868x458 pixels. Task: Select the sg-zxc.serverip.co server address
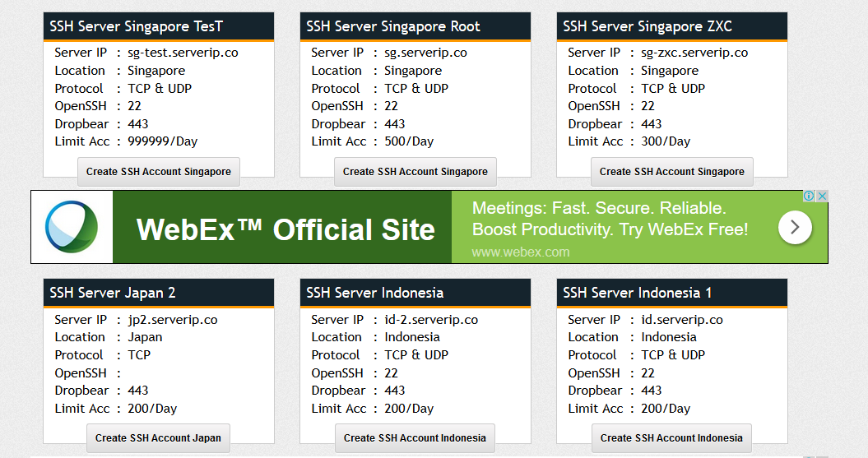click(694, 53)
